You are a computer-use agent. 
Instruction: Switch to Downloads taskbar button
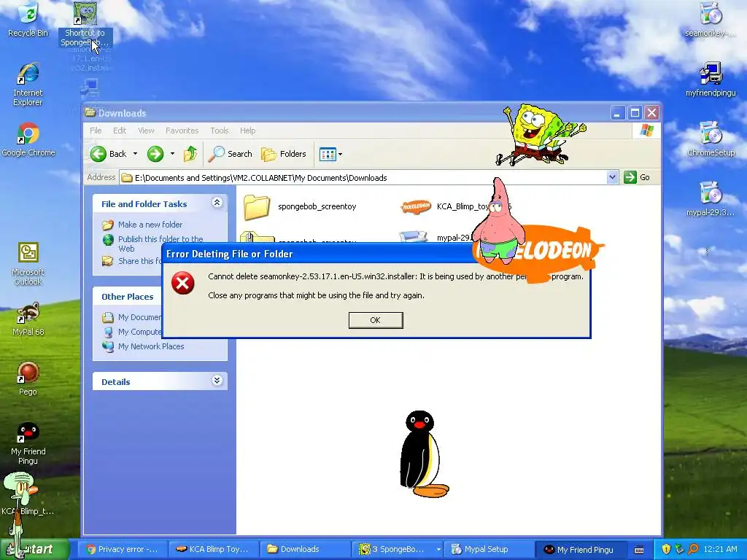305,549
